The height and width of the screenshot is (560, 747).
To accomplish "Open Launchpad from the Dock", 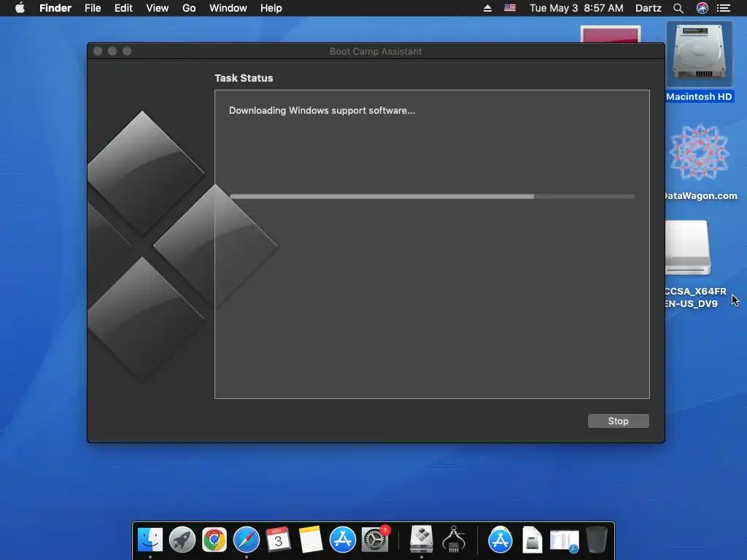I will (x=182, y=540).
